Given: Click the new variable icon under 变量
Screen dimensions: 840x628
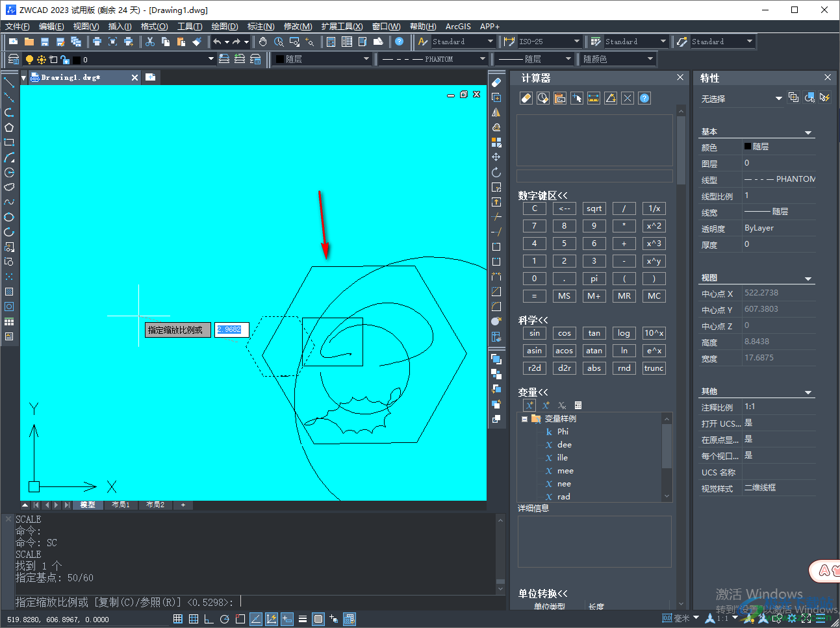Looking at the screenshot, I should click(x=529, y=405).
